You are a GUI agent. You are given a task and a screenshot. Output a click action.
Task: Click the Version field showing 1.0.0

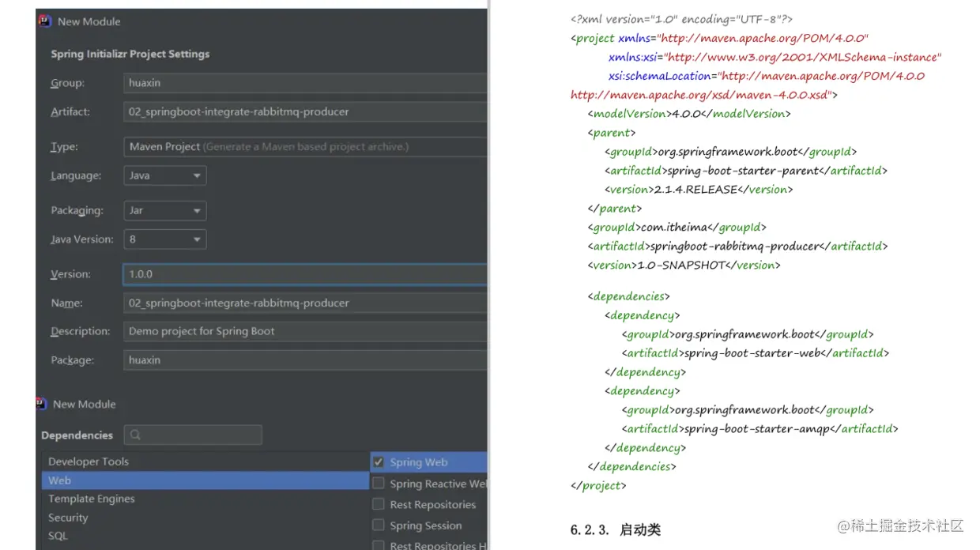pyautogui.click(x=305, y=274)
